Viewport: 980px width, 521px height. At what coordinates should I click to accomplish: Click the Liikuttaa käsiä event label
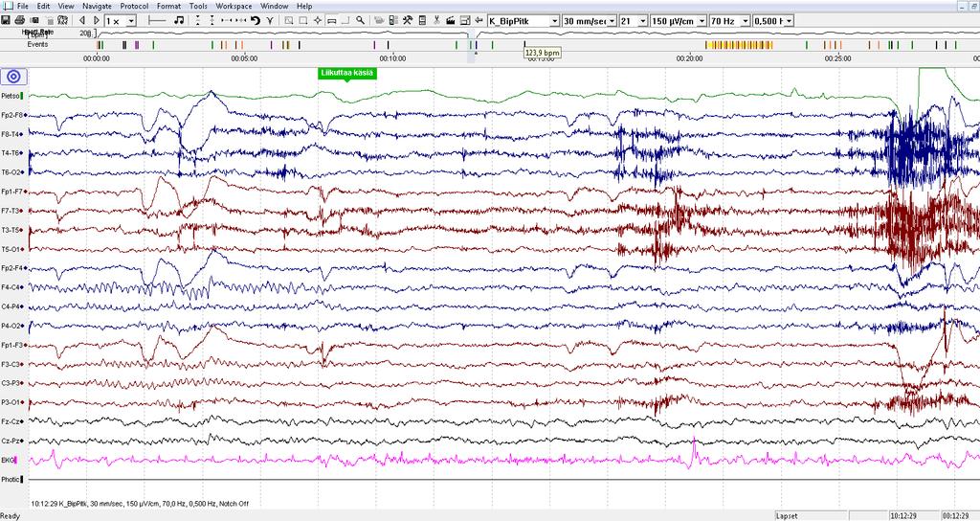[346, 73]
